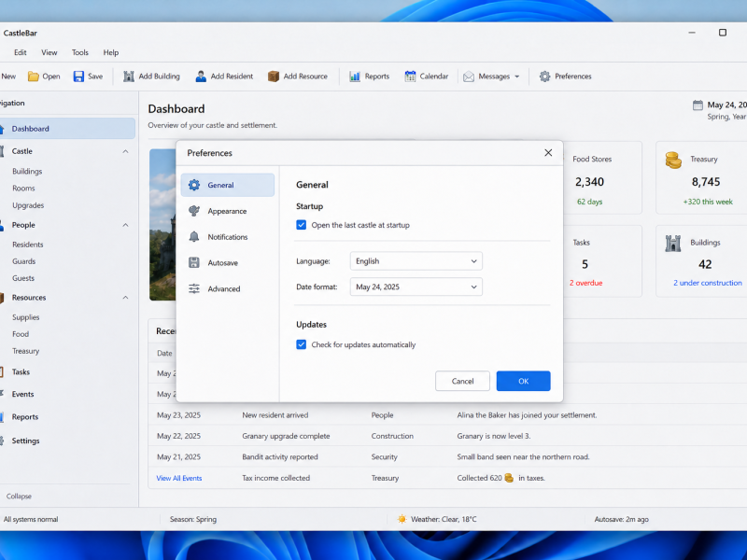Image resolution: width=747 pixels, height=560 pixels.
Task: Select the Appearance palette icon
Action: tap(194, 211)
